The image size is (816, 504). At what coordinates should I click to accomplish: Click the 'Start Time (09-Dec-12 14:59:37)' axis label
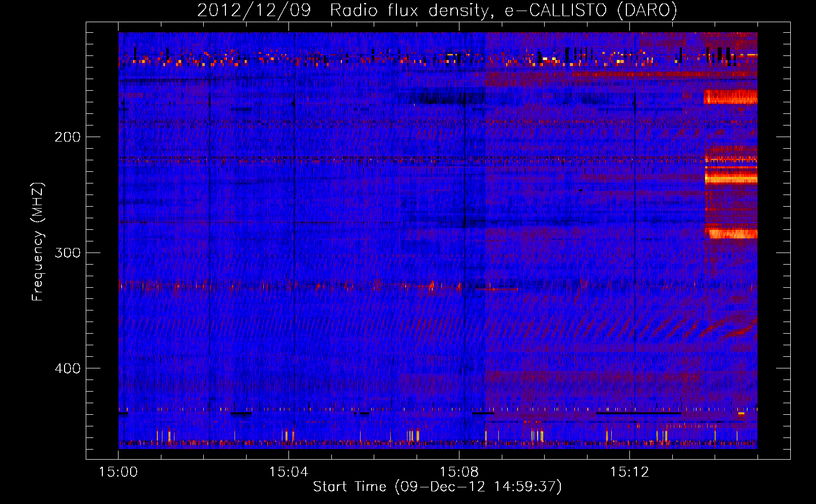[437, 487]
